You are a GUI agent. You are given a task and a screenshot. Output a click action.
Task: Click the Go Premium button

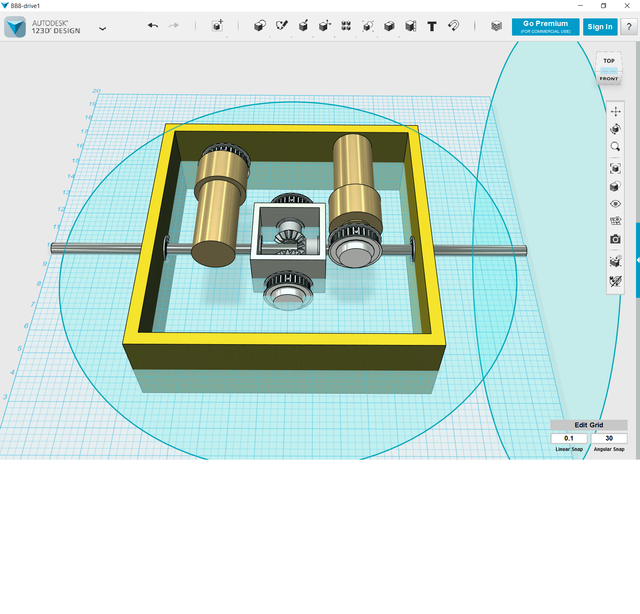pyautogui.click(x=545, y=27)
